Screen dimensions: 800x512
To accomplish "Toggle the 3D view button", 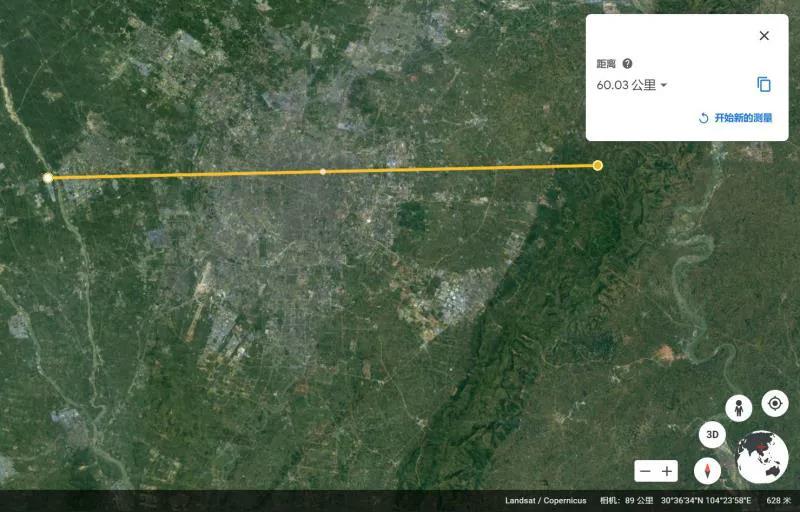I will pos(712,435).
